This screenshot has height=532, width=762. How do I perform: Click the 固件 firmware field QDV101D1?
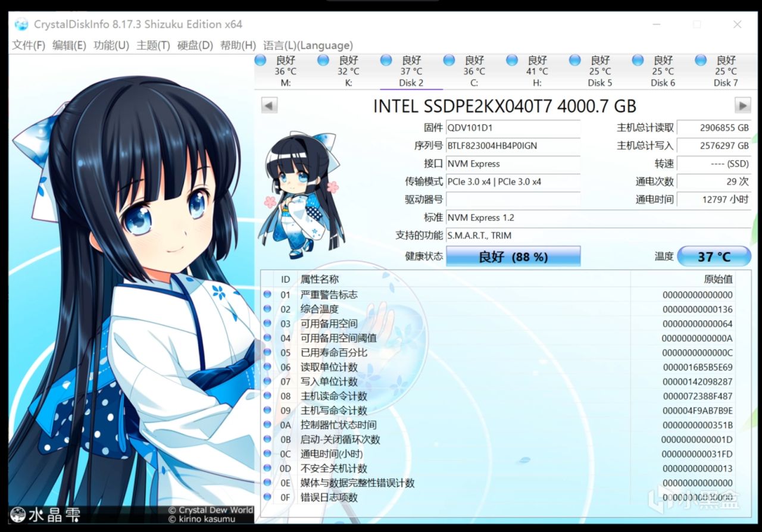tap(513, 127)
